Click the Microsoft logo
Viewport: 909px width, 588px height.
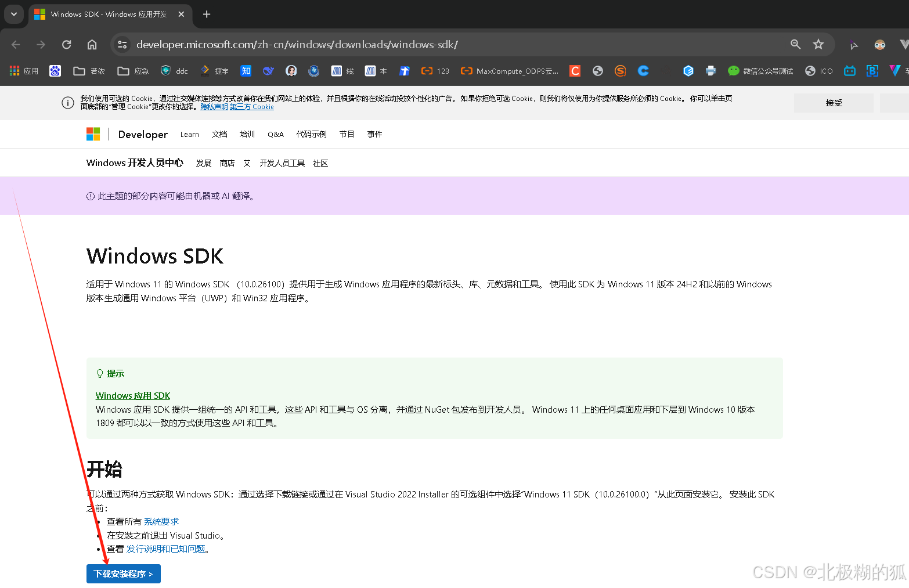(x=93, y=134)
